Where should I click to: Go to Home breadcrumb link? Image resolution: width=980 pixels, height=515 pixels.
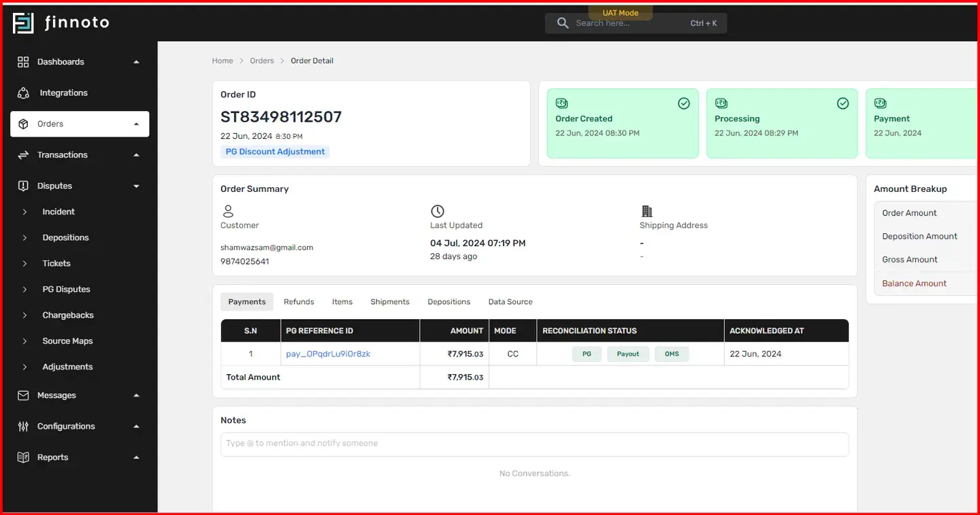pos(223,61)
